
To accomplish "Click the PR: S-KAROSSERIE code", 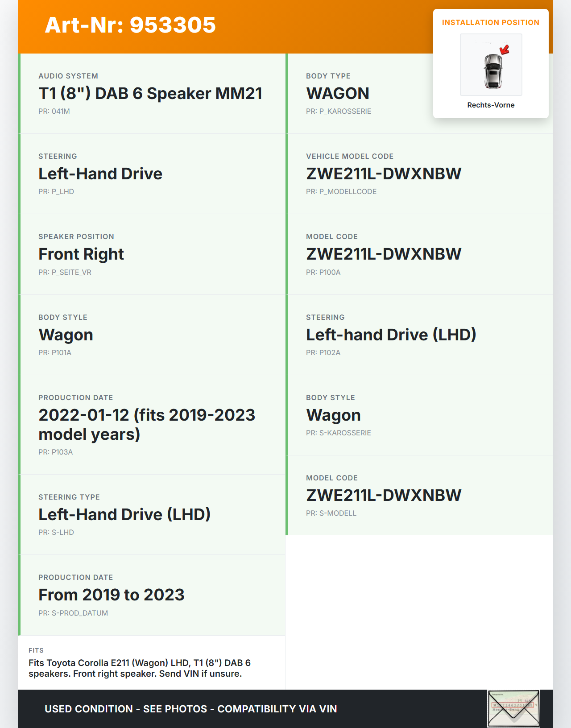I will pyautogui.click(x=338, y=433).
